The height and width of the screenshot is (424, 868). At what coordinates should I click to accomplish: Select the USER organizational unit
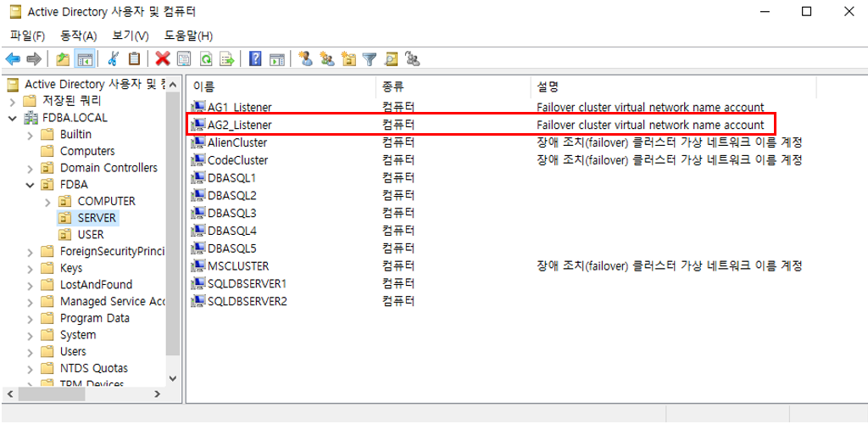(x=91, y=235)
